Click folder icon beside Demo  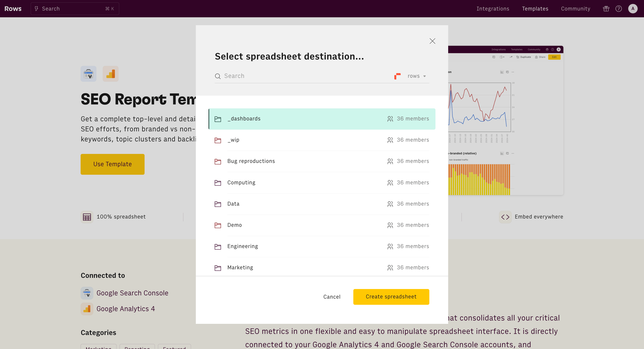[x=218, y=225]
